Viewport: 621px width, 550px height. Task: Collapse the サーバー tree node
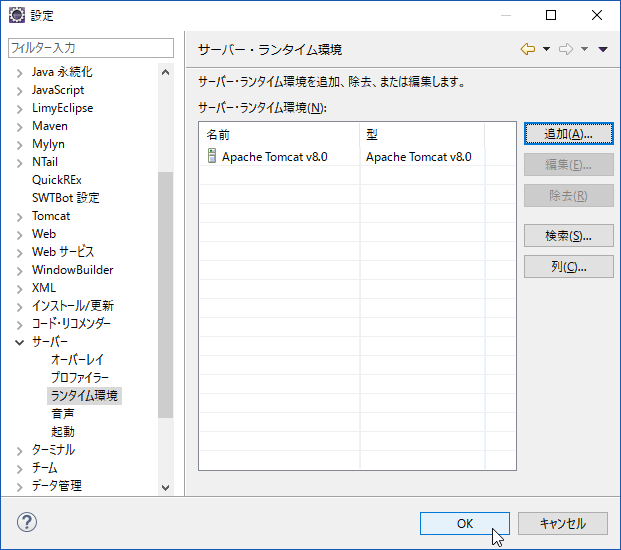coord(19,343)
